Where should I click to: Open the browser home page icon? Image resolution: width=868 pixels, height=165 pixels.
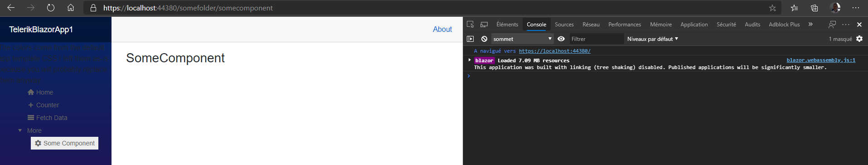[71, 8]
